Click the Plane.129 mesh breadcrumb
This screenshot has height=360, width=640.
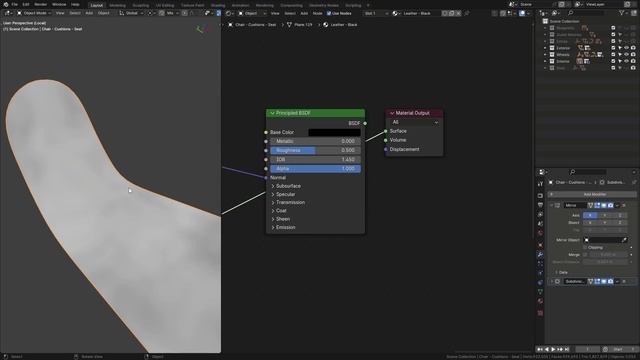click(299, 25)
